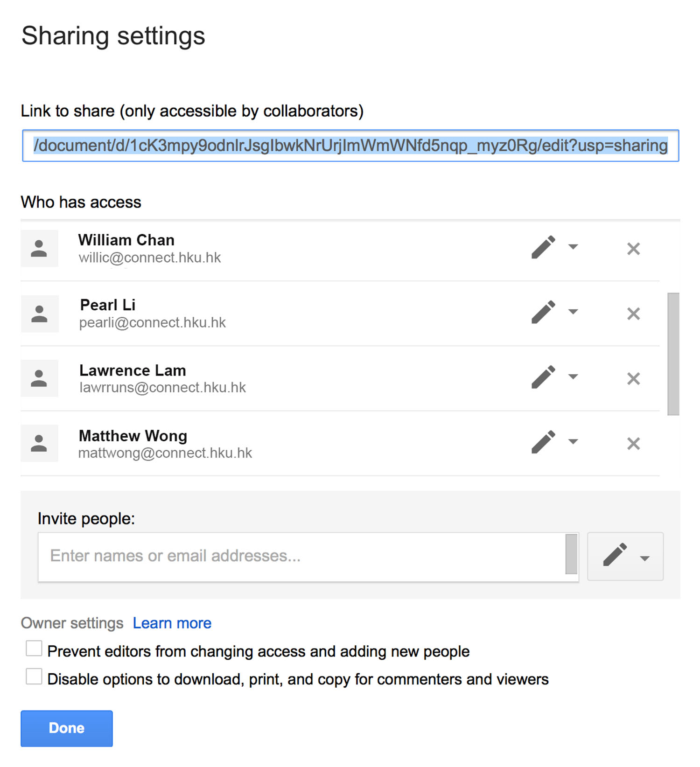Click William Chan's edit permission pencil icon
Image resolution: width=700 pixels, height=767 pixels.
(x=543, y=247)
